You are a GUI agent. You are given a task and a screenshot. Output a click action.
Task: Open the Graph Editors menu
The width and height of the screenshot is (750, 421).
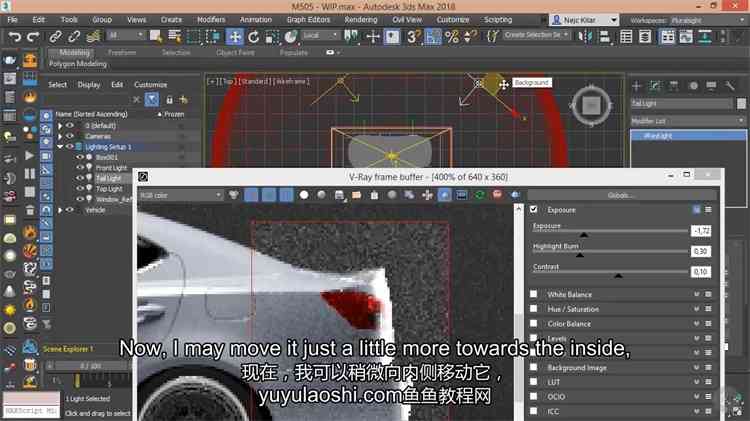(308, 20)
